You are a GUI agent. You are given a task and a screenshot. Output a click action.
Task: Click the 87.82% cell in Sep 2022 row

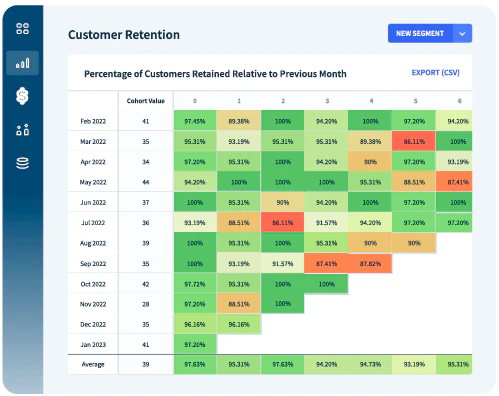[370, 264]
